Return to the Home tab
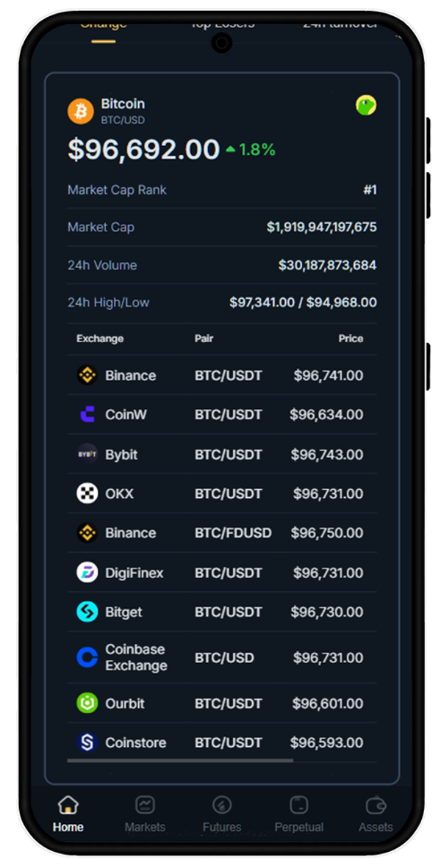Image resolution: width=441 pixels, height=868 pixels. (68, 814)
